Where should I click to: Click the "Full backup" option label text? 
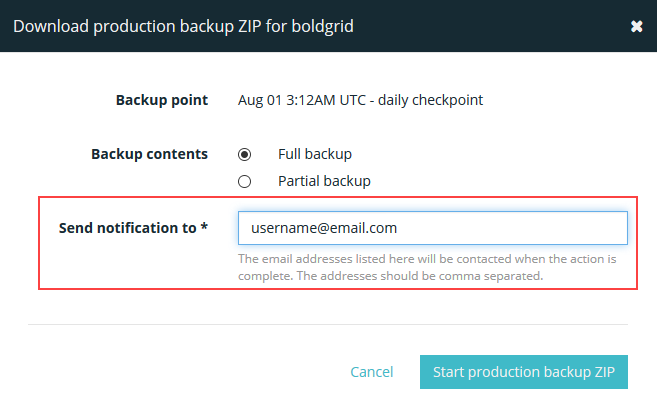(x=314, y=155)
